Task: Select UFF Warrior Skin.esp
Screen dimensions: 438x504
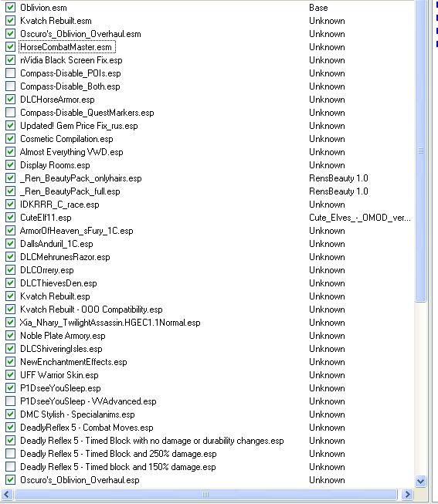Action: pyautogui.click(x=59, y=375)
